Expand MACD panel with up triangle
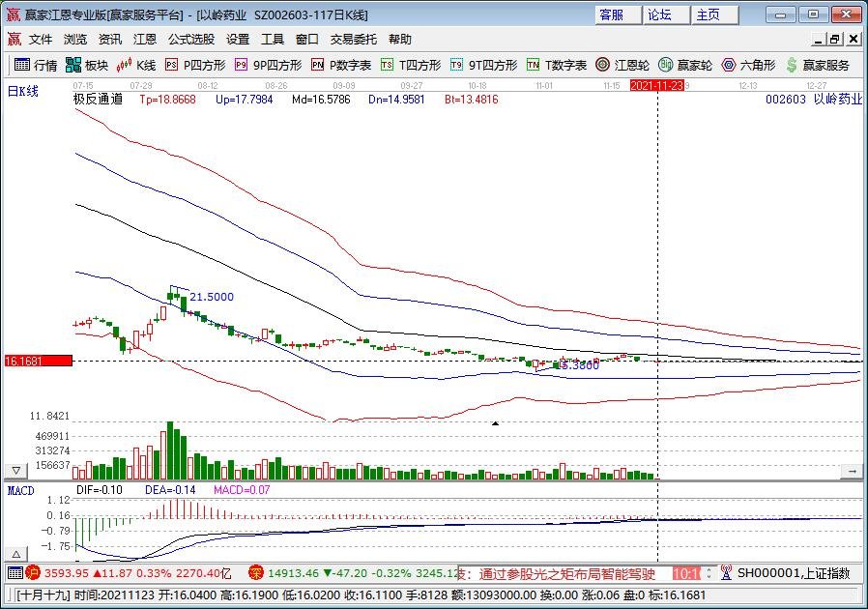 (x=16, y=554)
